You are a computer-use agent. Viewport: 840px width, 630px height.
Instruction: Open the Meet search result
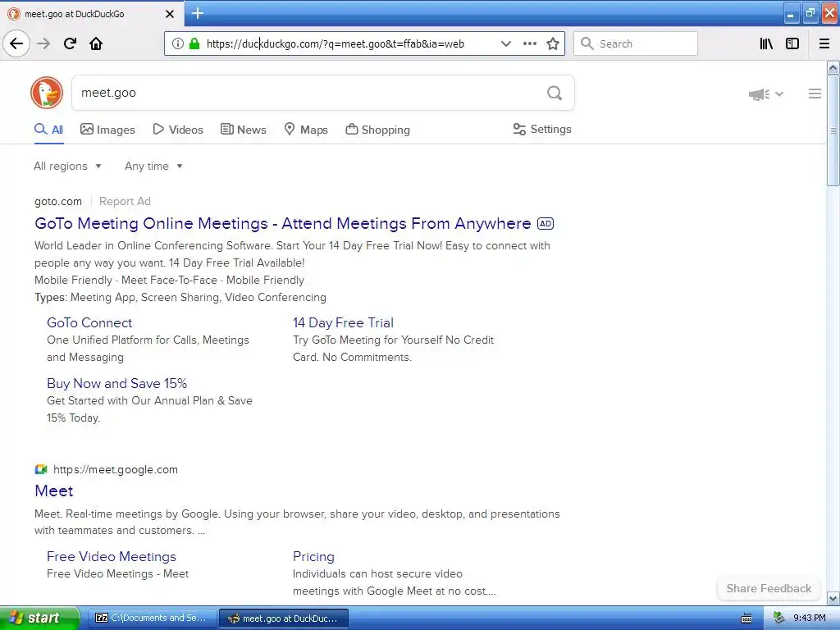tap(53, 491)
